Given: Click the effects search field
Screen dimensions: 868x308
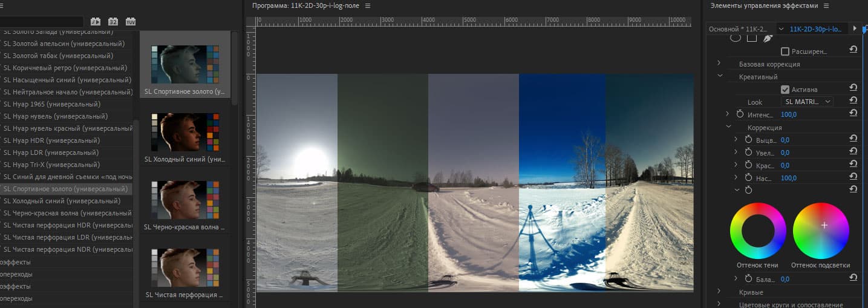Looking at the screenshot, I should pos(42,21).
